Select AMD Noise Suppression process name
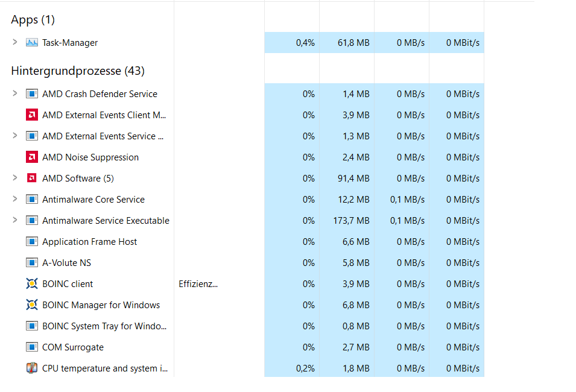This screenshot has height=392, width=576. (x=90, y=157)
